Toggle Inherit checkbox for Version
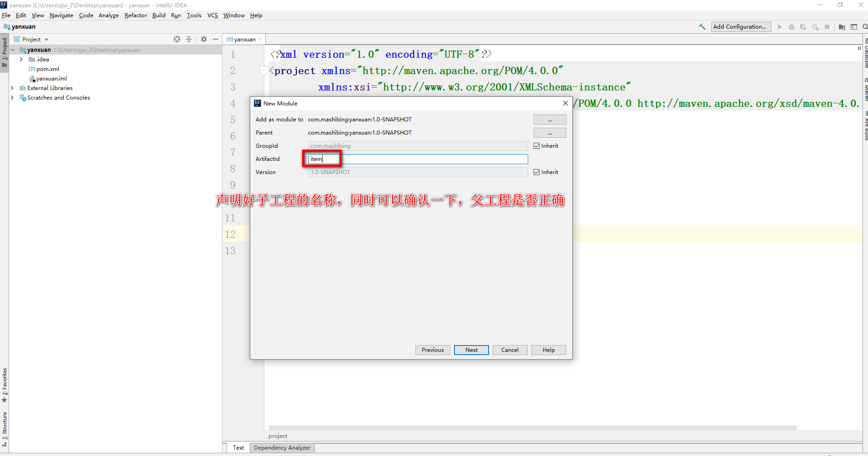This screenshot has height=456, width=868. [x=537, y=172]
